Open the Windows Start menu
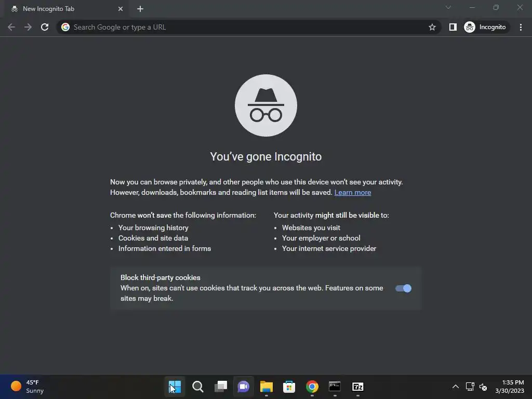The width and height of the screenshot is (532, 399). click(175, 387)
